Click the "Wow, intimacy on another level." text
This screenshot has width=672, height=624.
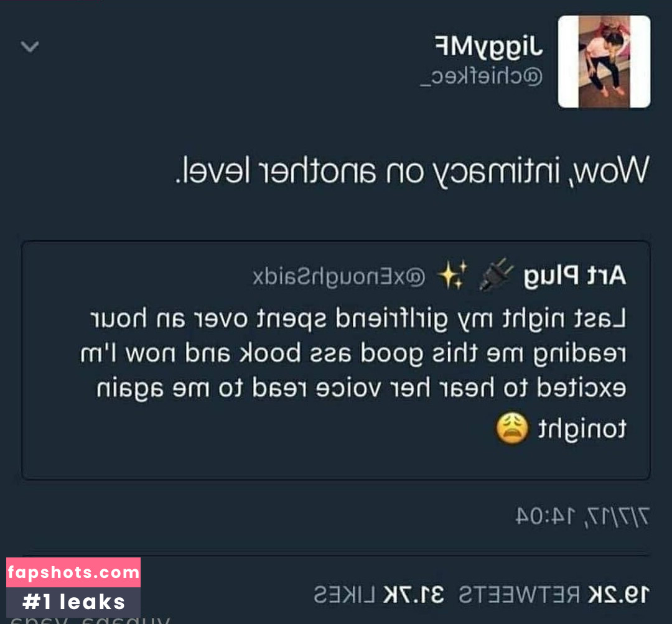(412, 171)
